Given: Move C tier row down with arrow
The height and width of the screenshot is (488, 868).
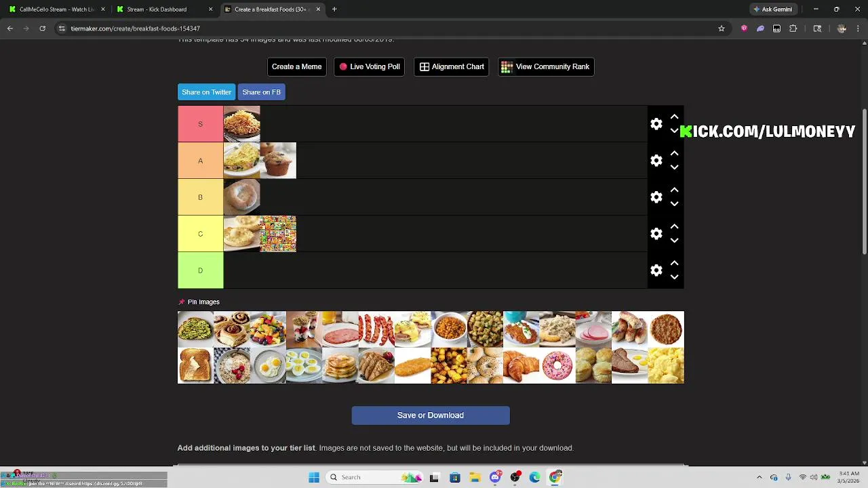Looking at the screenshot, I should (674, 241).
